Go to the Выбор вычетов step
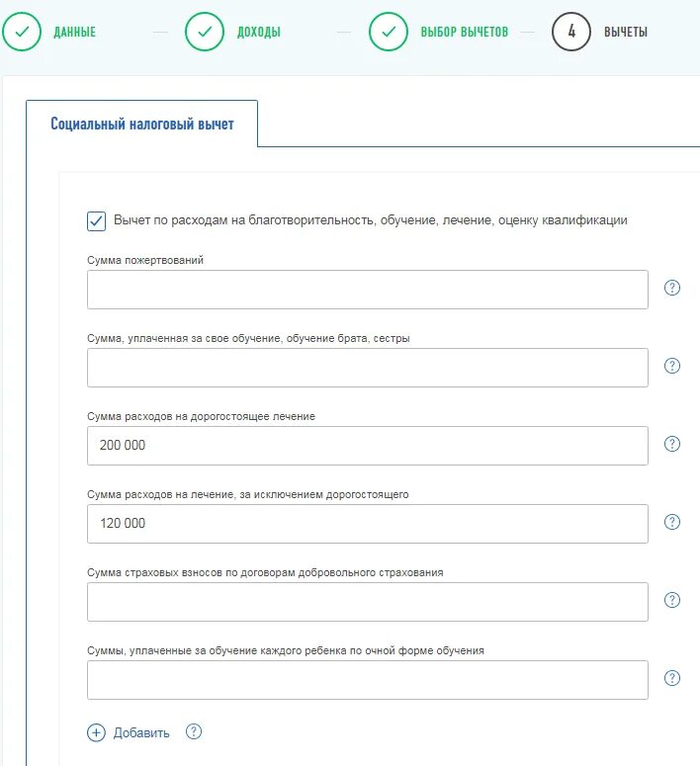Viewport: 700px width, 766px height. (x=465, y=33)
